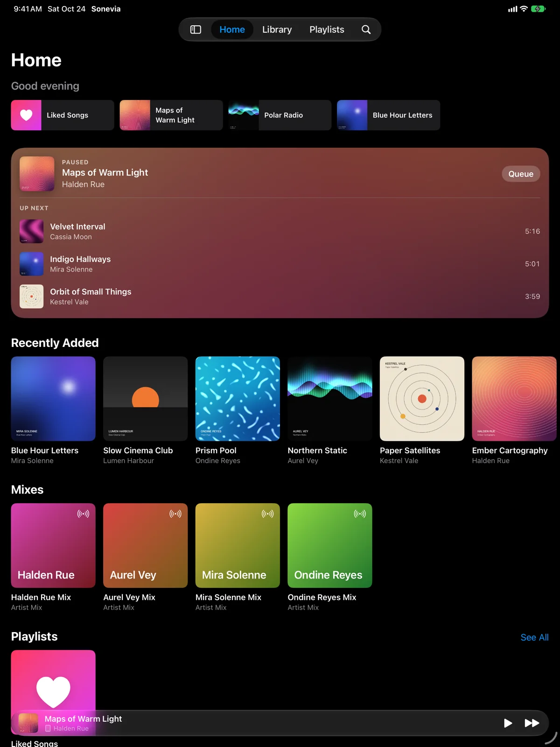Select the Halden Rue Mix title text
The height and width of the screenshot is (747, 560).
41,597
